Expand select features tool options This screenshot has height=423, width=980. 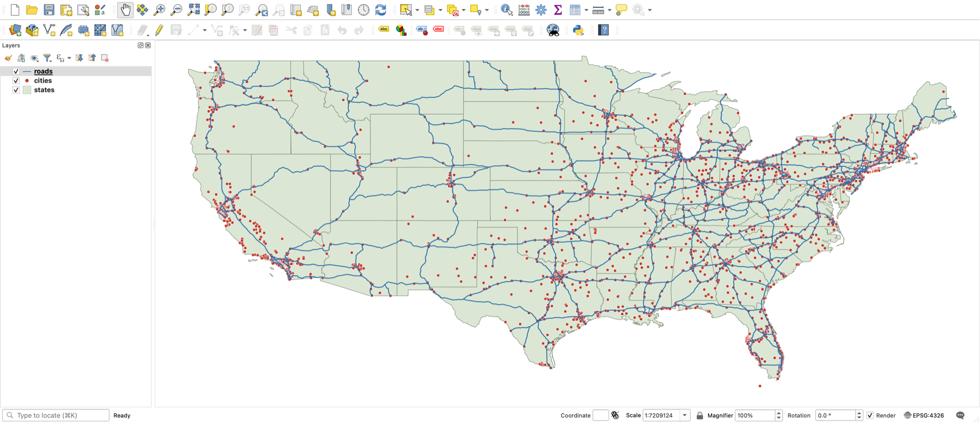[x=417, y=10]
